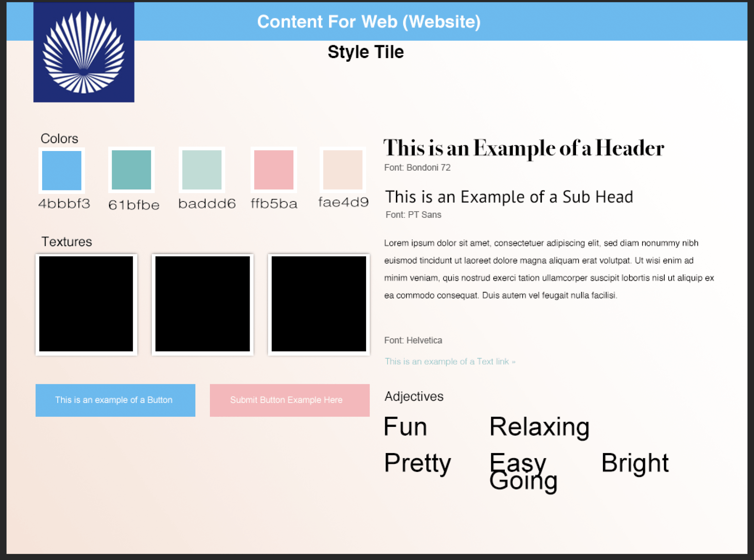Screen dimensions: 754x560
Task: Click the hex label '61bfbe'
Action: pos(134,205)
